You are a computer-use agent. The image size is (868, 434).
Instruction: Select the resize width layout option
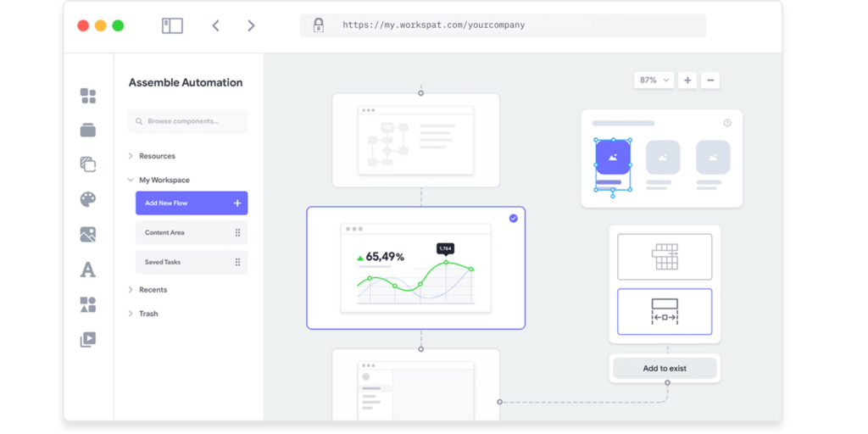point(665,311)
